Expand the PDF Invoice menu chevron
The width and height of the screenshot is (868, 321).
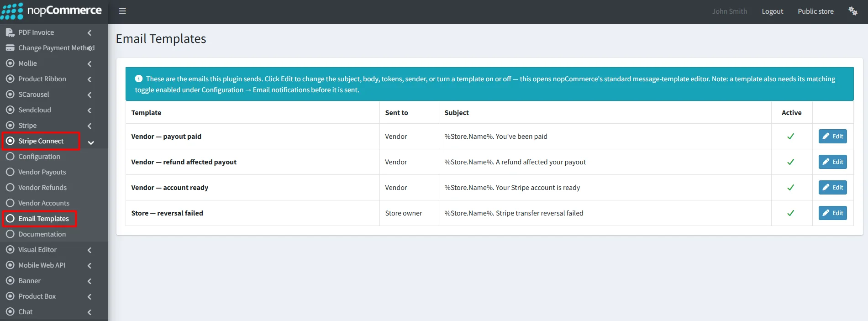pyautogui.click(x=89, y=32)
